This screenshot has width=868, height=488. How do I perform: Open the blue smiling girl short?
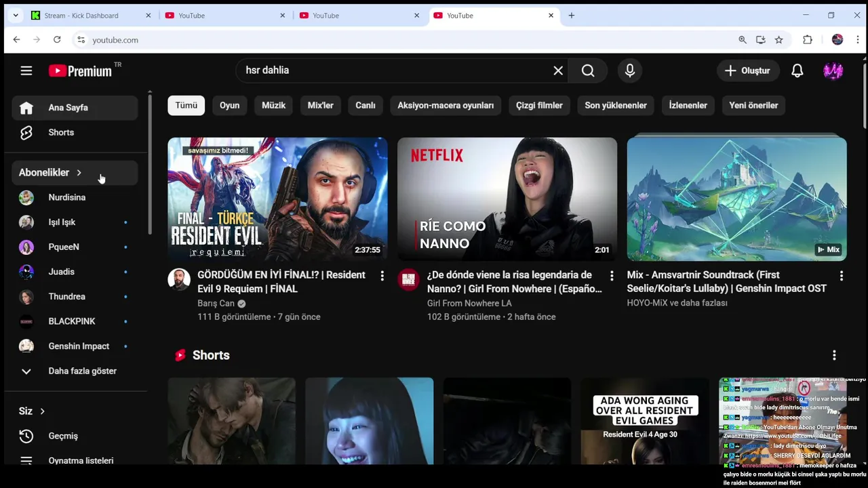(x=369, y=421)
